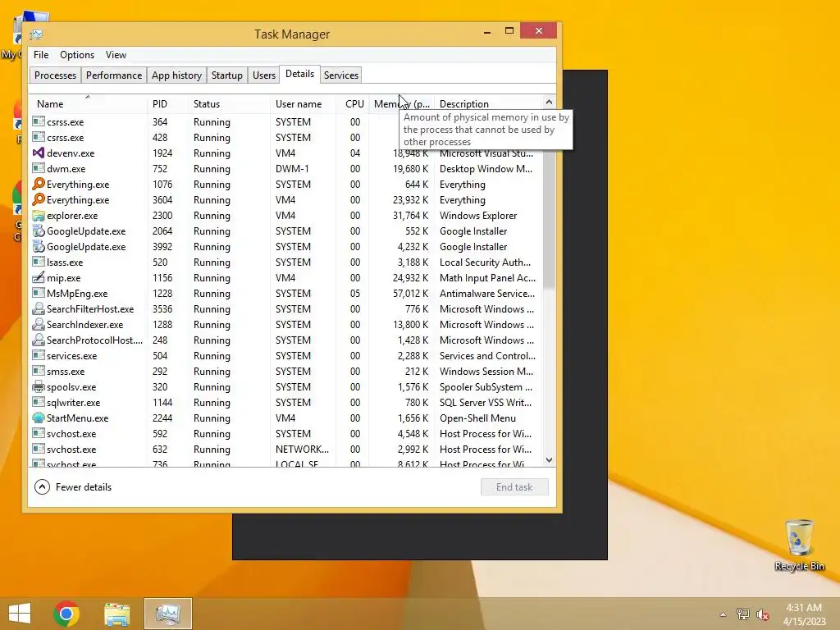Open the Recycle Bin desktop icon
This screenshot has width=840, height=630.
pos(799,545)
